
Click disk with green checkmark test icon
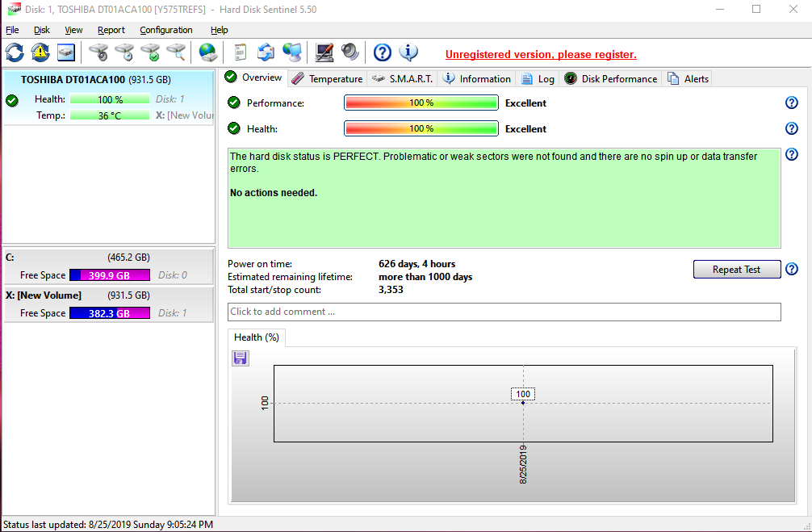click(x=150, y=52)
